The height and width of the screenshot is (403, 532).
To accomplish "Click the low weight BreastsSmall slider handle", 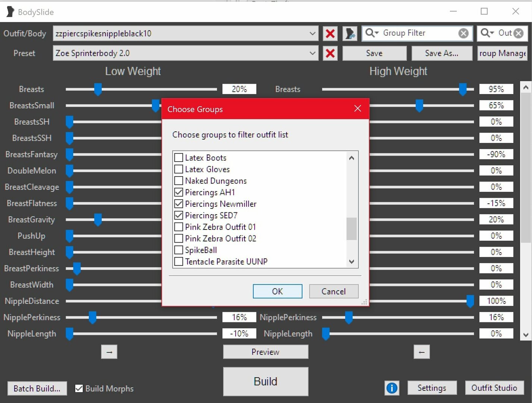I will [x=156, y=106].
